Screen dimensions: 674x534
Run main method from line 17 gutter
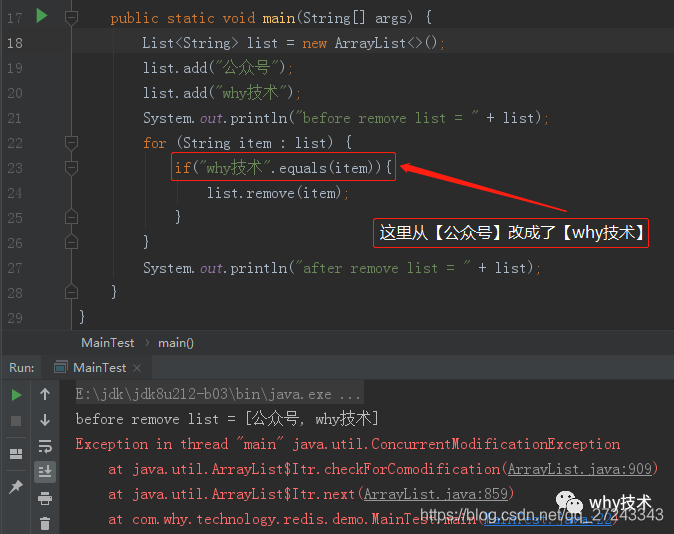[x=41, y=16]
